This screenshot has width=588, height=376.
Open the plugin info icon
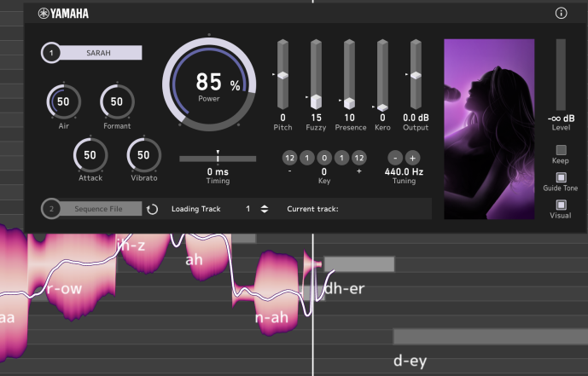[561, 13]
